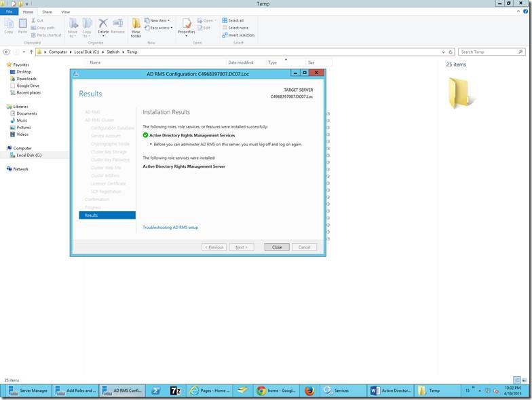Click the Cancel button in the wizard

point(304,247)
